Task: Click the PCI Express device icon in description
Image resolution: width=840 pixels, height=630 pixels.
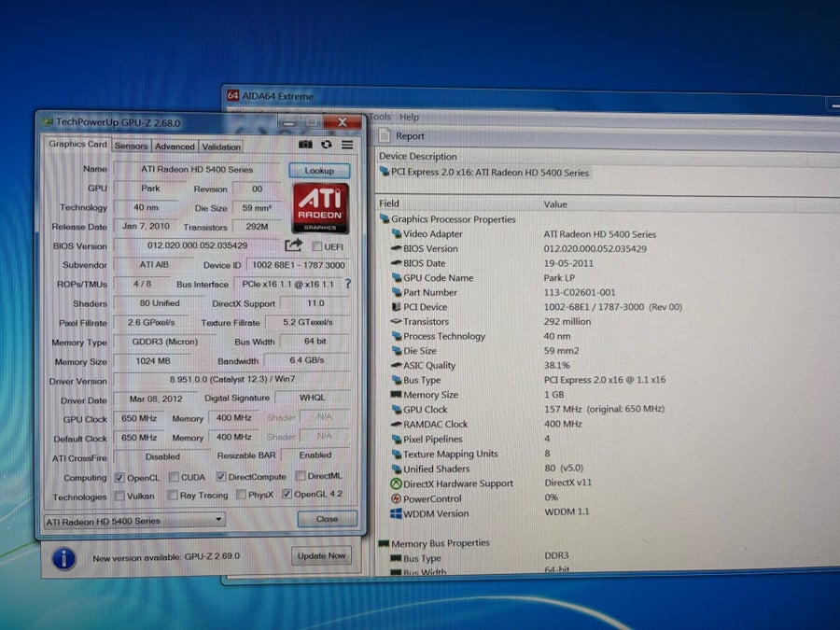Action: (x=385, y=172)
